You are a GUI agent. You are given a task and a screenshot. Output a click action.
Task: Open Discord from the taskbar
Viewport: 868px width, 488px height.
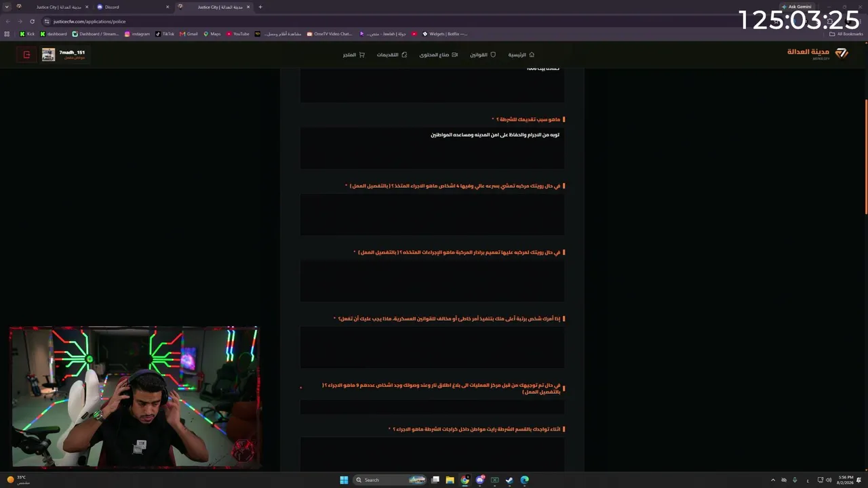pos(480,480)
